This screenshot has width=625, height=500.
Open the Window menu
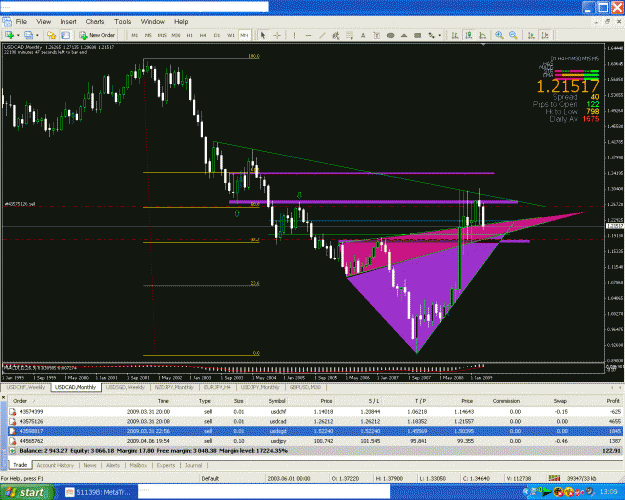[x=153, y=22]
